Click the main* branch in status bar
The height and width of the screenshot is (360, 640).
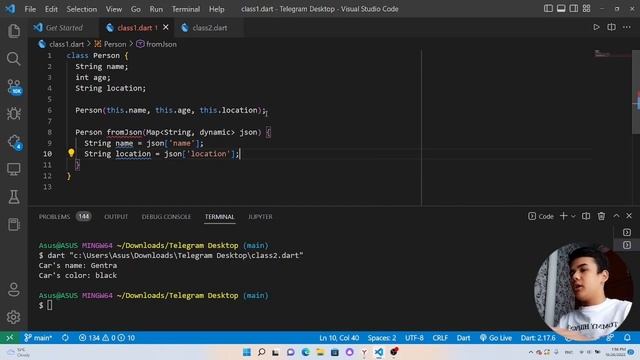(x=38, y=338)
